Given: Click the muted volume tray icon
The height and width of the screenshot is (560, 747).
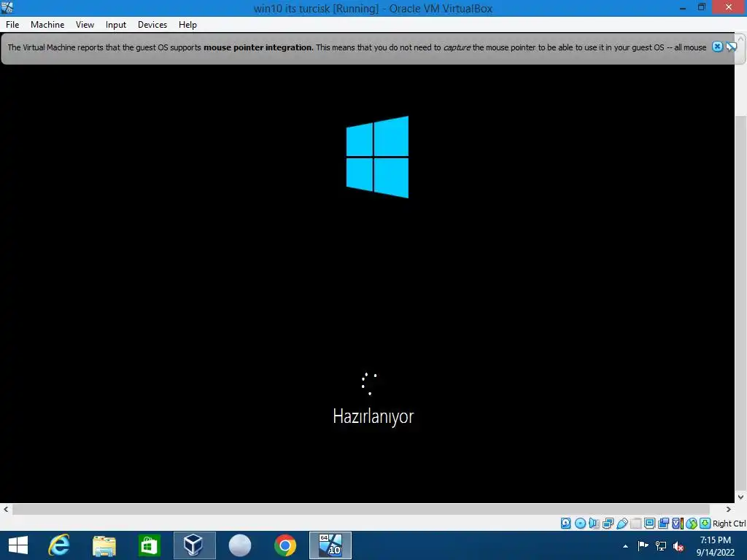Looking at the screenshot, I should tap(678, 546).
